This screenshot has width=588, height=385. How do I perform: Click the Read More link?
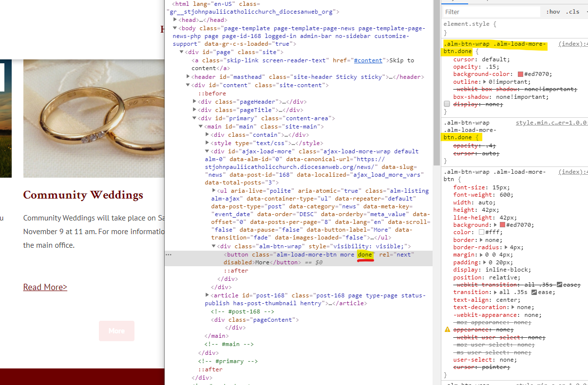[45, 287]
